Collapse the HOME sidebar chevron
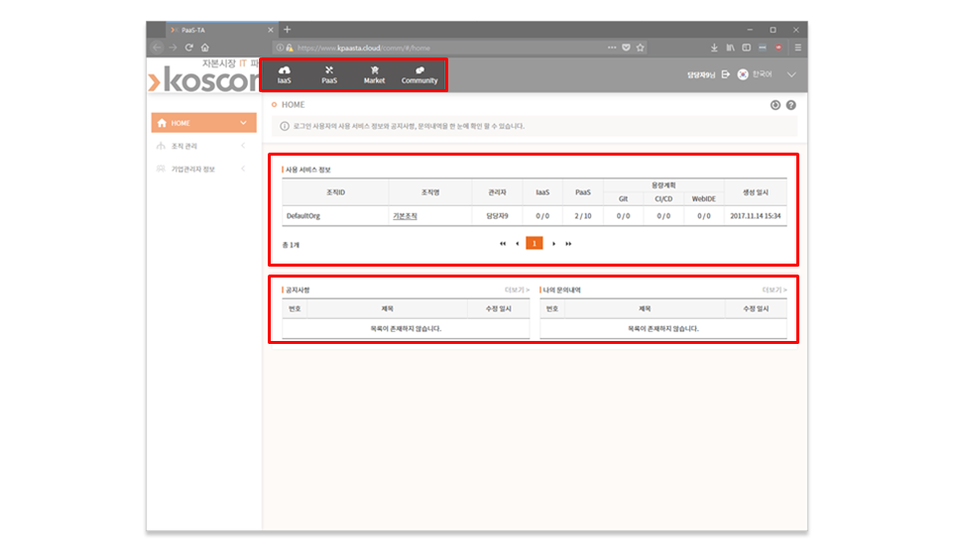Viewport: 954px width, 560px height. [243, 123]
